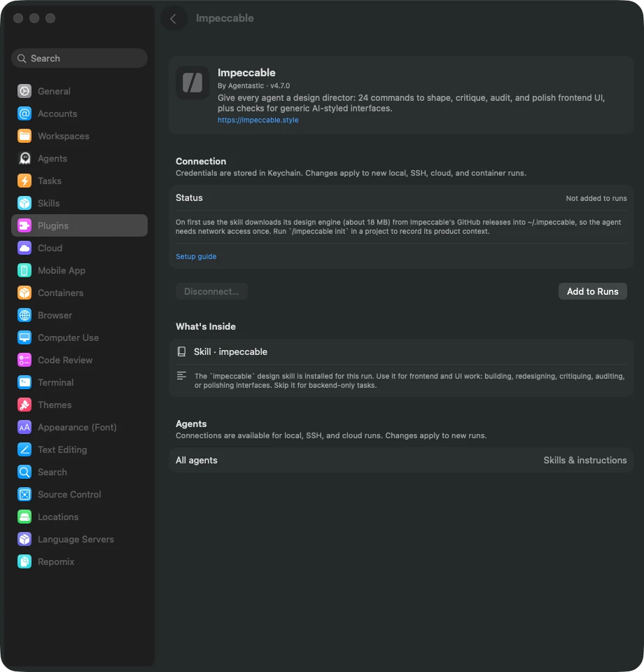Open the Repomix document icon
The height and width of the screenshot is (672, 644).
[x=24, y=561]
